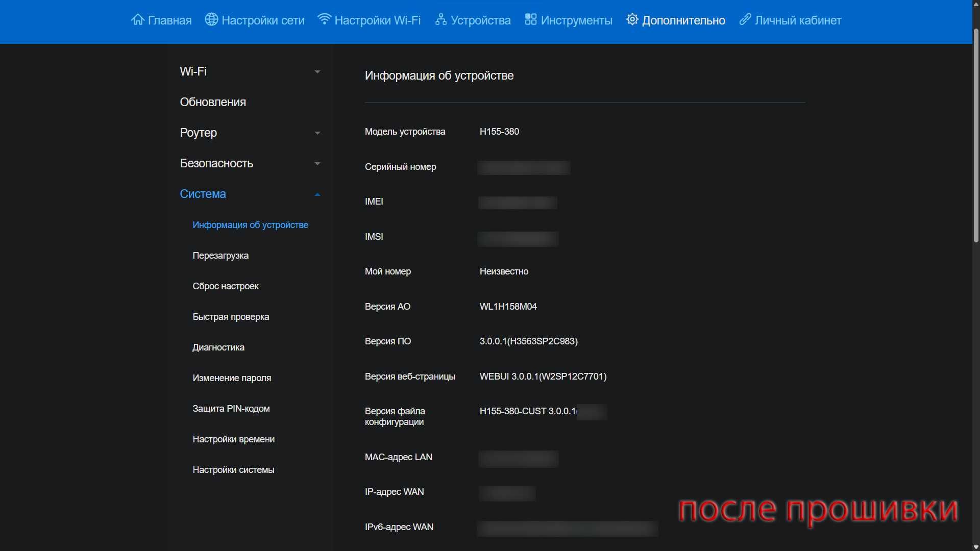Open the Диагностика page

[218, 347]
